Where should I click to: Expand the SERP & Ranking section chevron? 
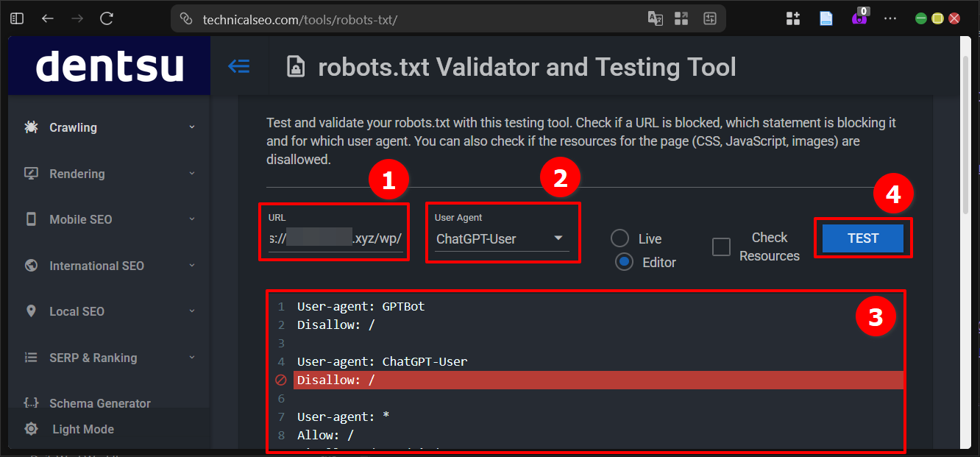click(192, 358)
